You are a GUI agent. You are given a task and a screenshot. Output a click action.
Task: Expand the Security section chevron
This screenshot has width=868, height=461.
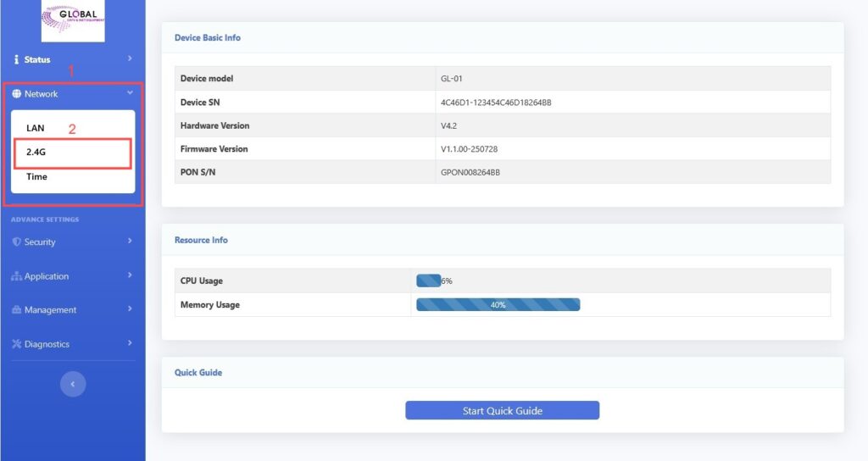point(130,242)
